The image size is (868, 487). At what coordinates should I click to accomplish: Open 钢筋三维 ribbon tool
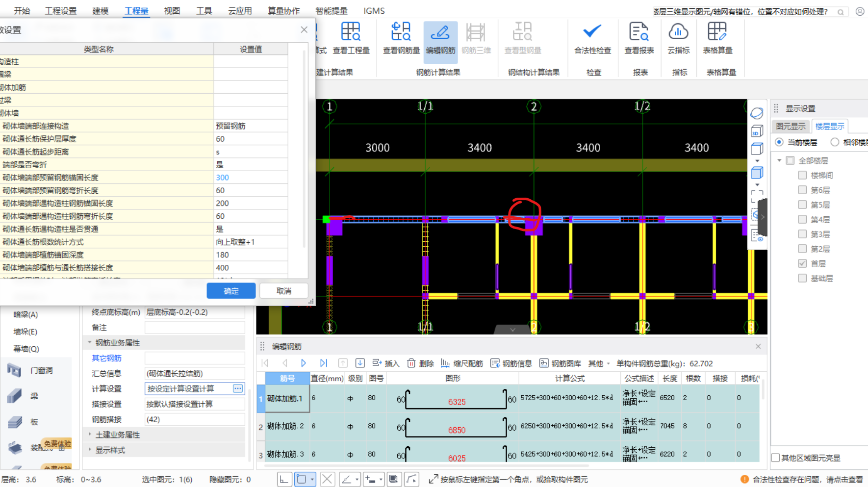(x=476, y=38)
